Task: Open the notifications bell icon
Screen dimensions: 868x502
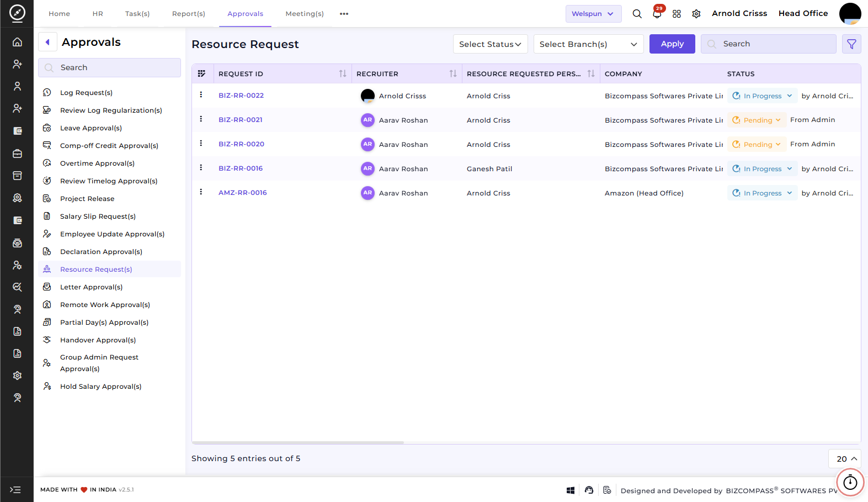Action: (657, 14)
